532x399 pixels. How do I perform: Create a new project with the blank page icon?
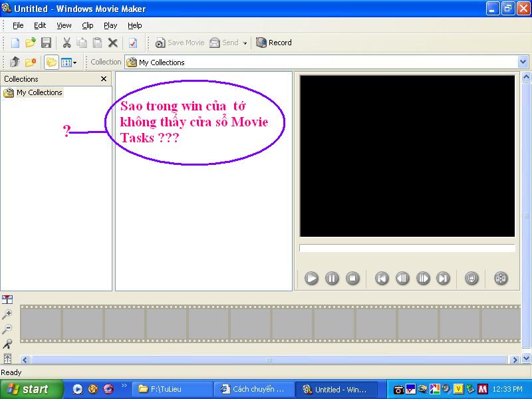[x=15, y=43]
